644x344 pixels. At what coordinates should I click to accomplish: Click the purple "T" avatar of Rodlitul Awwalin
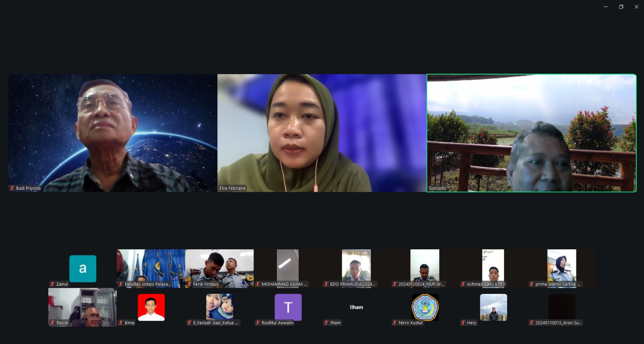tap(288, 307)
